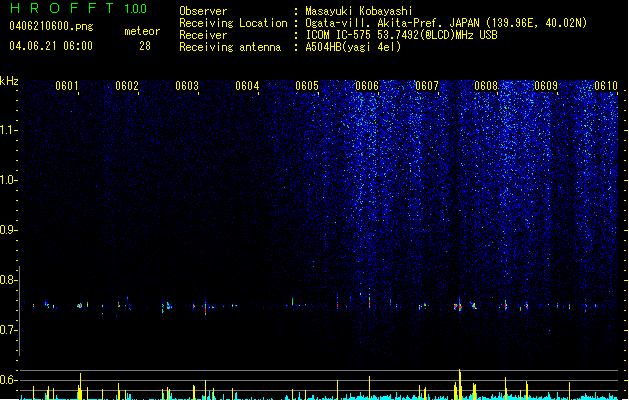Click the 1.1 kHz axis tick
Viewport: 629px width, 400px height.
click(x=8, y=130)
